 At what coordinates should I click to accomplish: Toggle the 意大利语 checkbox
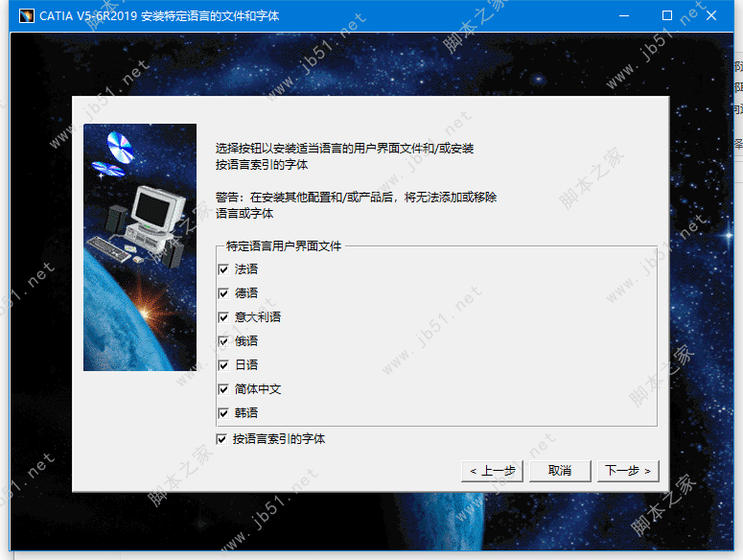(x=223, y=317)
